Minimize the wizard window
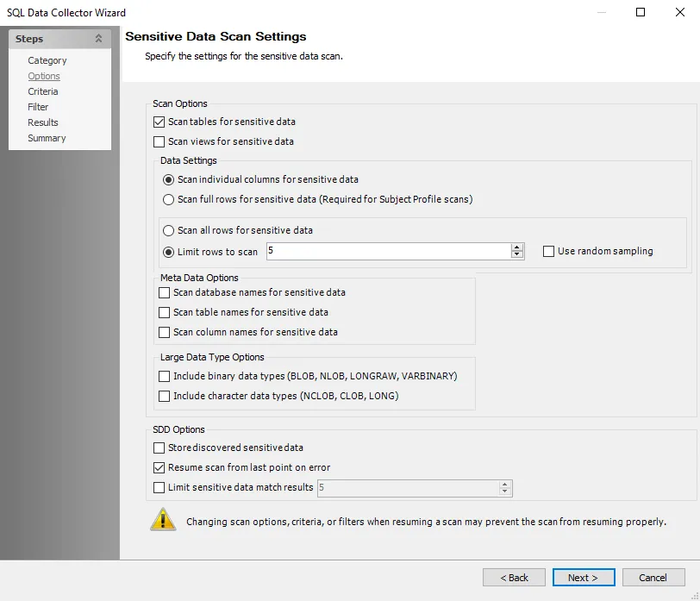700x601 pixels. (602, 12)
